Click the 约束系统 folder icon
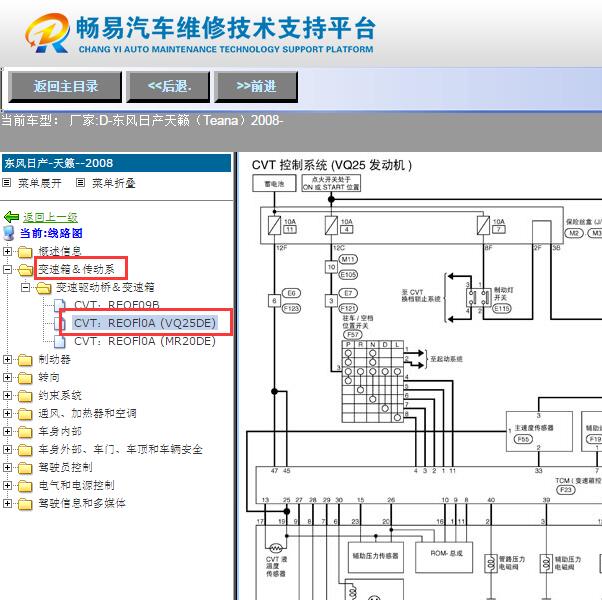 pos(25,396)
